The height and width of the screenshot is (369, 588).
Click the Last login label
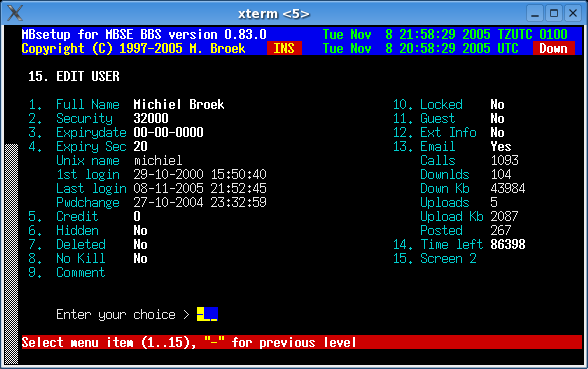(x=91, y=189)
